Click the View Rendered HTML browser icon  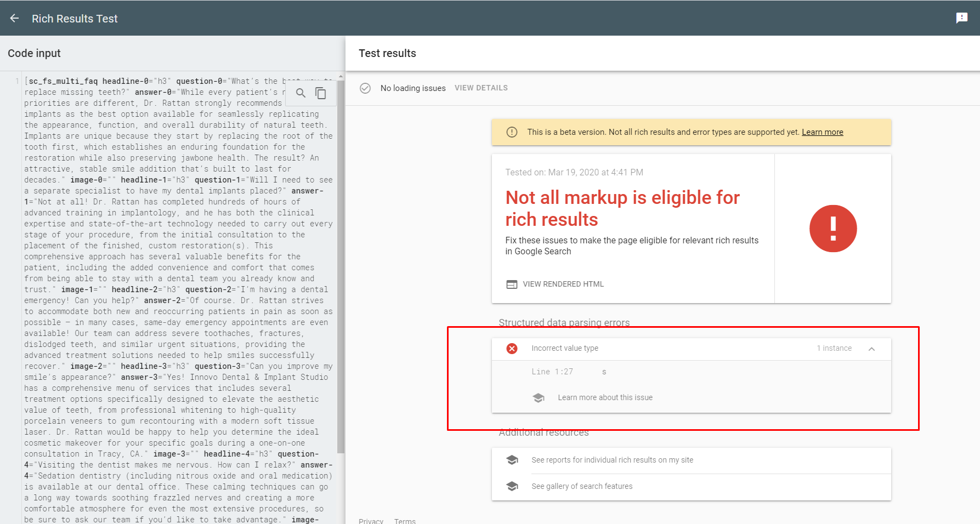pyautogui.click(x=512, y=284)
